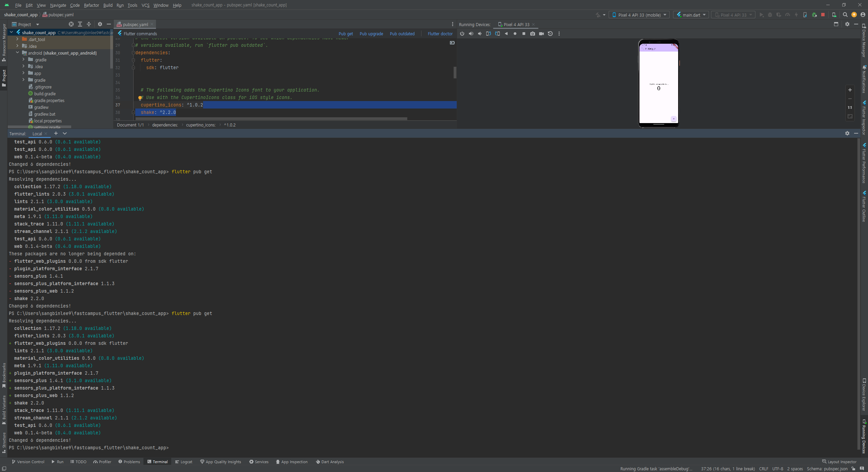Open the Refactor menu
The height and width of the screenshot is (472, 868).
coord(91,5)
